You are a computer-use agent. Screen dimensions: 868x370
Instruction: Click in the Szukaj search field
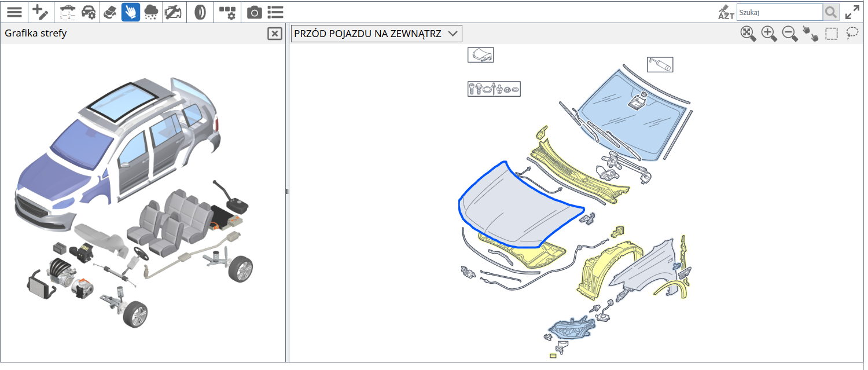click(x=779, y=12)
